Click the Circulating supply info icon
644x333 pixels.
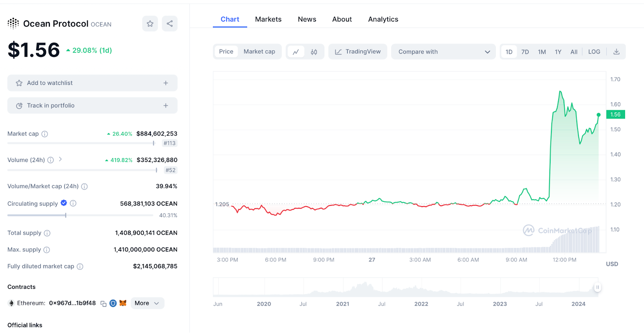point(73,203)
